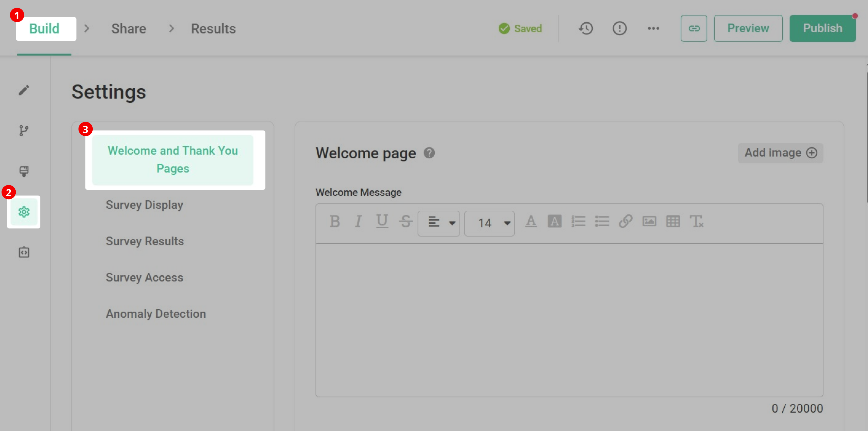
Task: Select Anomaly Detection in settings list
Action: (156, 313)
